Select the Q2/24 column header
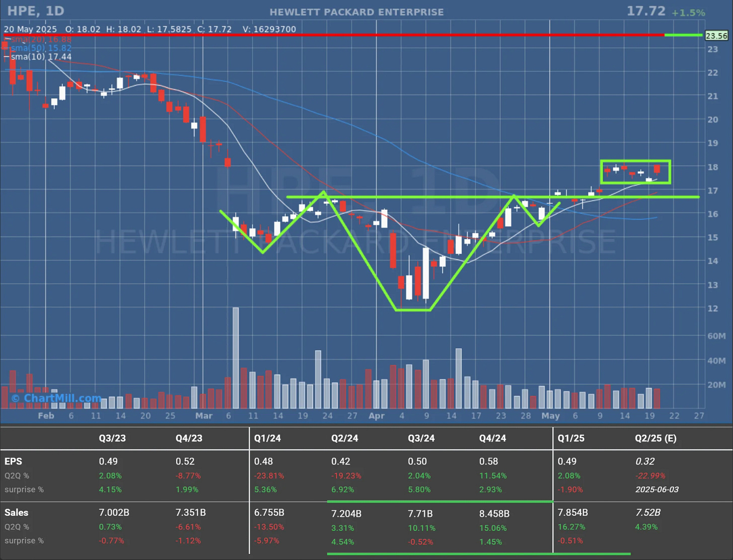Image resolution: width=733 pixels, height=560 pixels. [x=345, y=438]
